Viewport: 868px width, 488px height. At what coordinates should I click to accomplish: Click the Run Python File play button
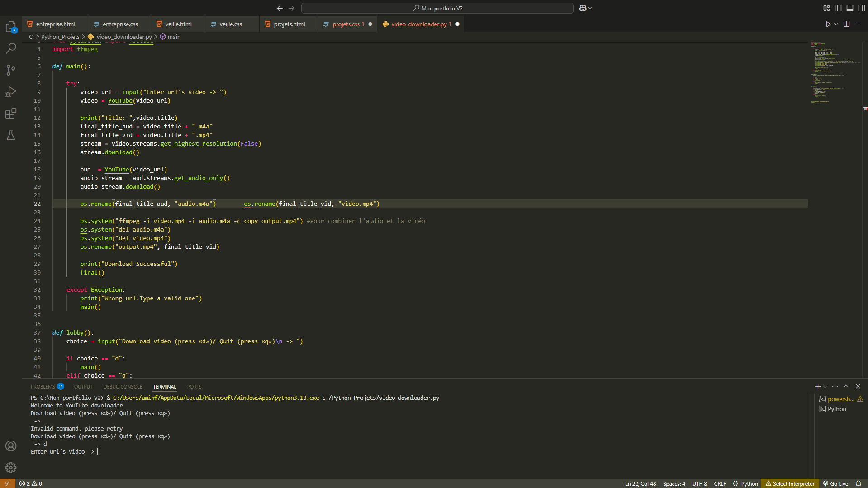click(828, 24)
